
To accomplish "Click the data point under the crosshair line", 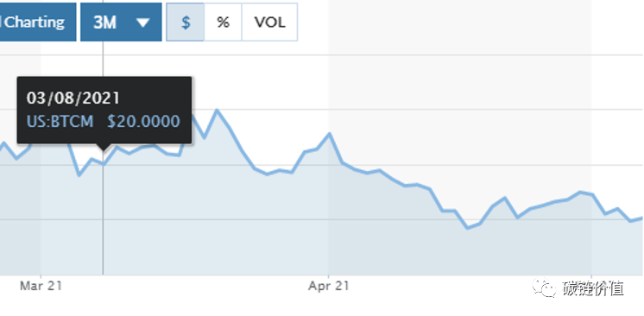I will tap(103, 164).
